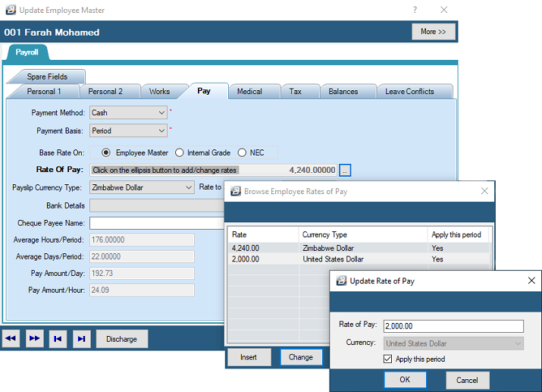Toggle the Apply this period checkbox
542x392 pixels.
click(x=387, y=359)
